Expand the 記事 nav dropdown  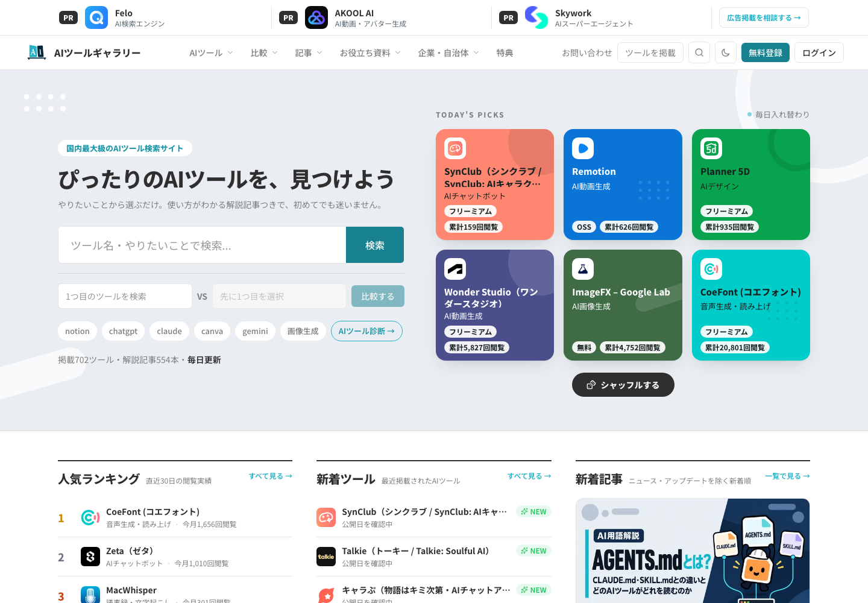point(309,52)
